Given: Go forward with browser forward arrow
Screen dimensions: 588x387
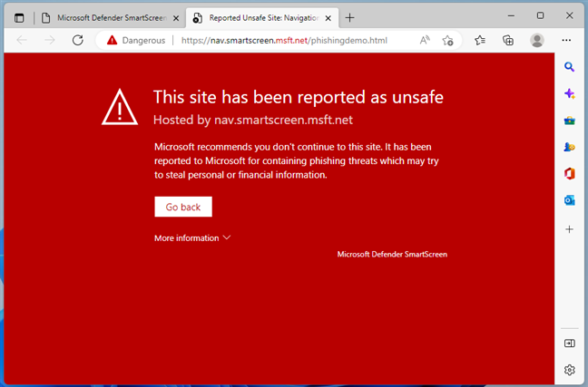Looking at the screenshot, I should 50,40.
